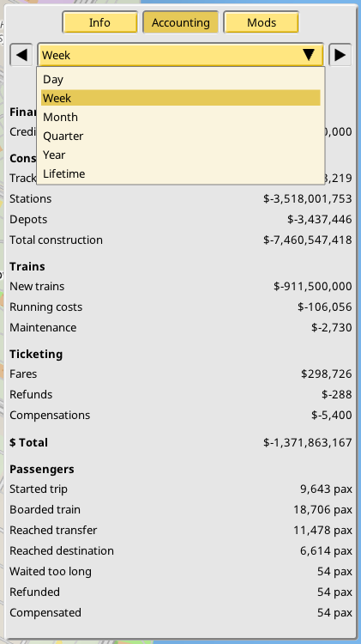Choose Year in the dropdown list
The width and height of the screenshot is (361, 644).
click(x=180, y=155)
